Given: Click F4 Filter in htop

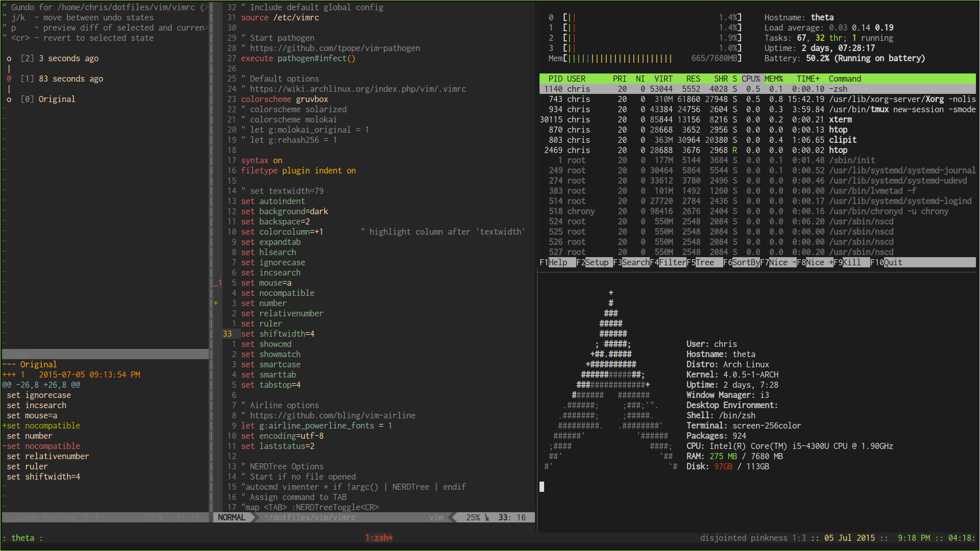Looking at the screenshot, I should point(672,262).
